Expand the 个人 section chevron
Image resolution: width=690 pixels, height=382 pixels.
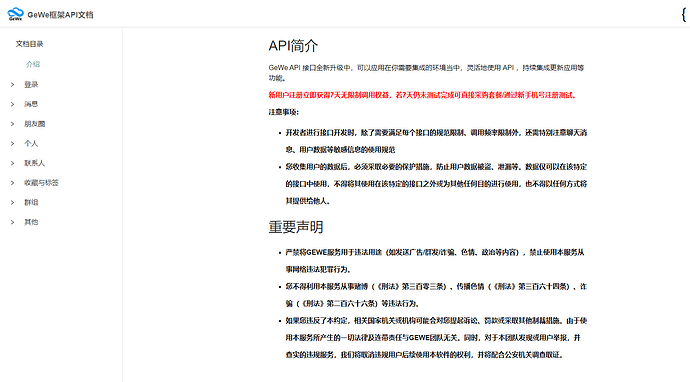(12, 143)
